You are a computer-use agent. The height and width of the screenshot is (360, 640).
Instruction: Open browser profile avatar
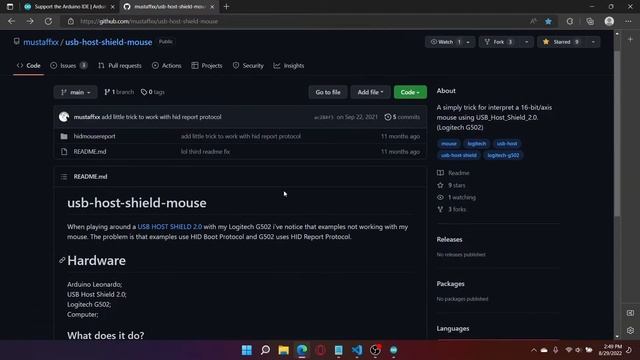click(x=609, y=21)
